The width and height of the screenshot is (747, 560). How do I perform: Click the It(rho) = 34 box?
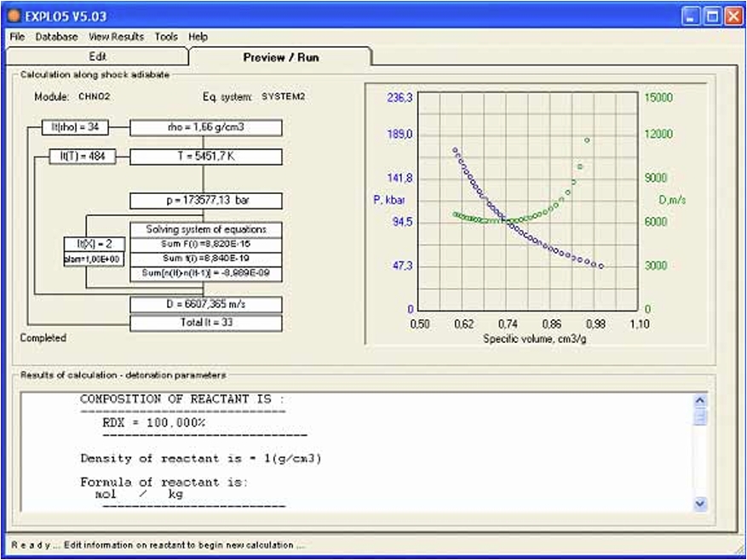[x=75, y=127]
